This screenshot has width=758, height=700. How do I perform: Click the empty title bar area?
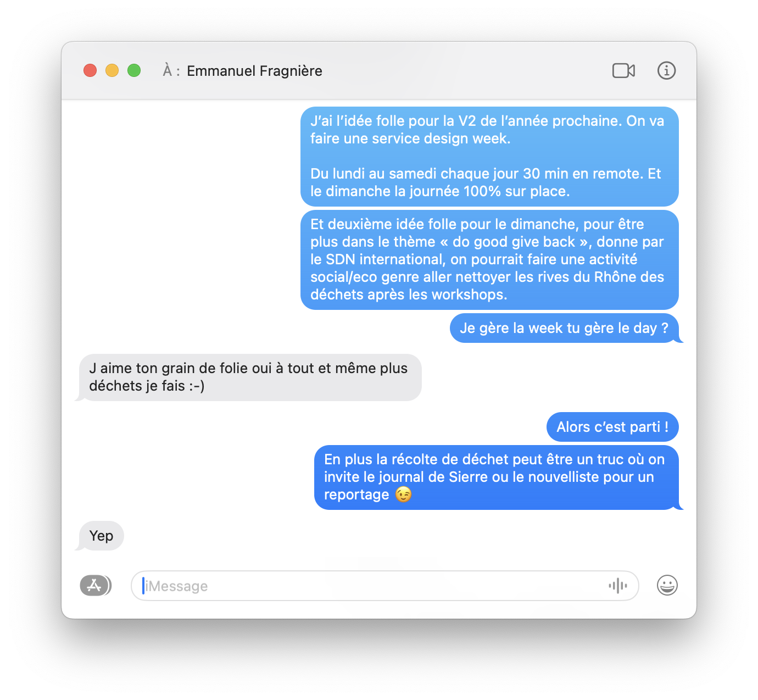pos(467,70)
